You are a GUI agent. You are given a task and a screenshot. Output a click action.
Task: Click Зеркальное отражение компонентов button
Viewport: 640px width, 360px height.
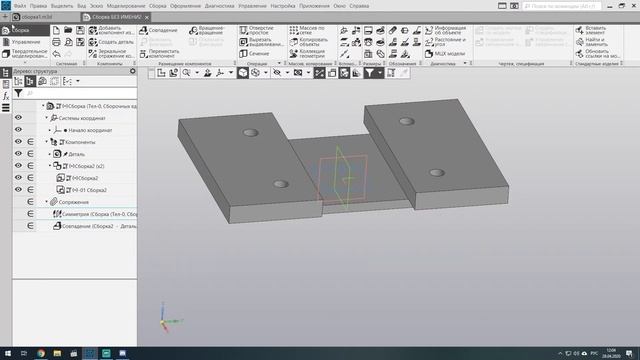[111, 53]
